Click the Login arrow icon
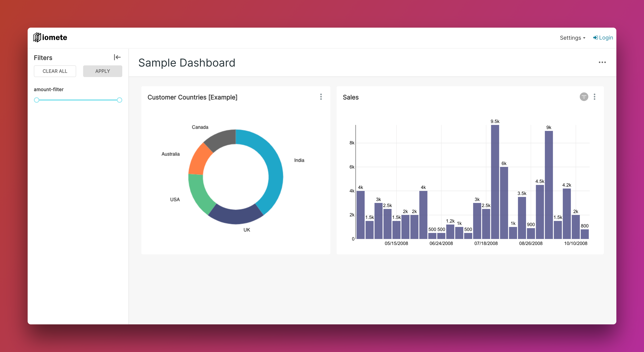644x352 pixels. click(x=595, y=38)
